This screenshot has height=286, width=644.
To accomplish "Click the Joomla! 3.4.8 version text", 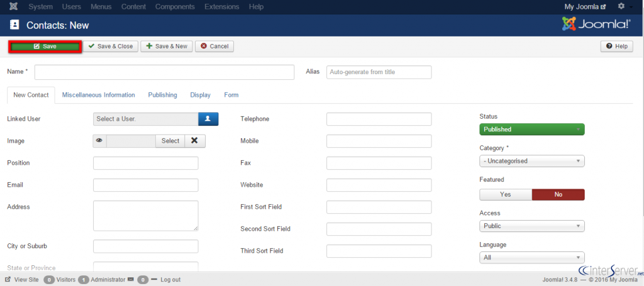I will tap(560, 280).
